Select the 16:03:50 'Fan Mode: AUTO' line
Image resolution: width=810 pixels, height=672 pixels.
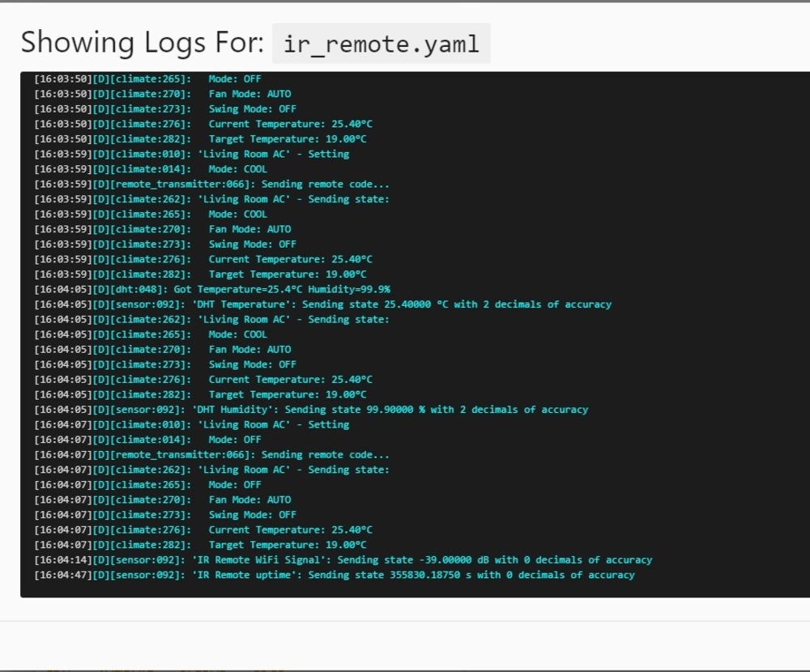[x=163, y=94]
